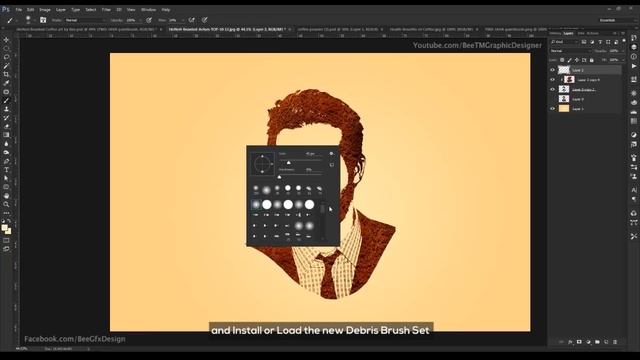Create a new layer icon
Screen dimensions: 640x360
coord(606,342)
